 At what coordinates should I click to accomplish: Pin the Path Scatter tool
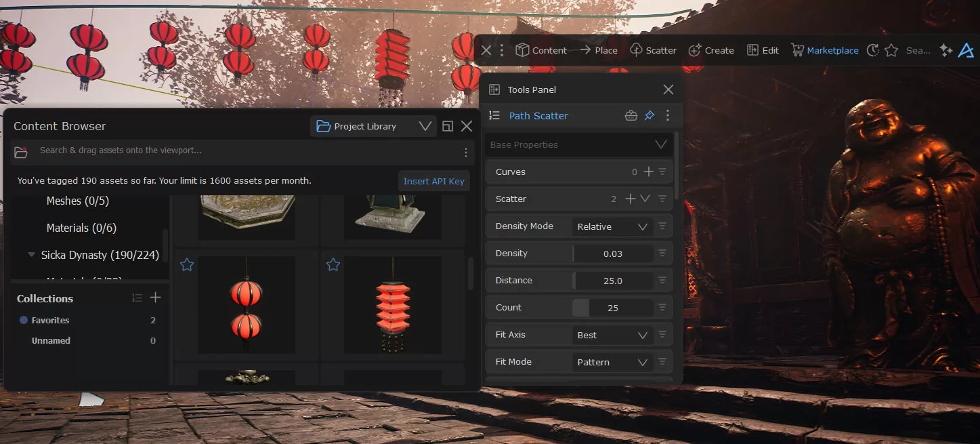point(649,116)
